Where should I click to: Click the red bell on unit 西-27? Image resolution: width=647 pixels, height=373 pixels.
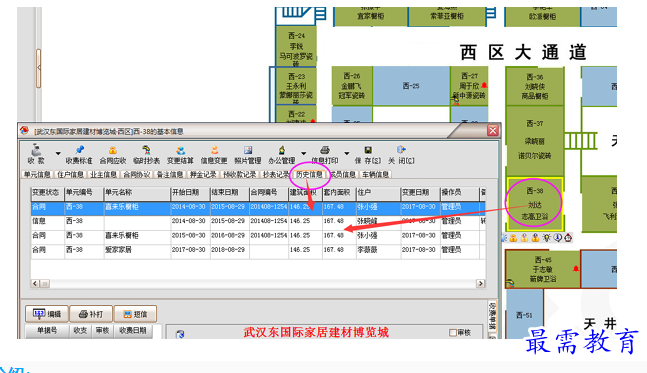click(x=484, y=85)
